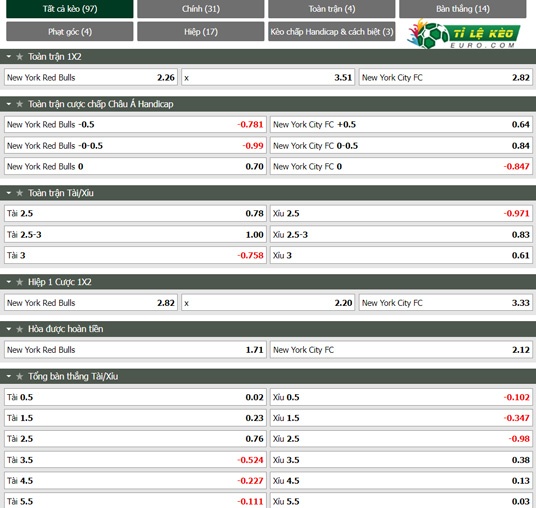Screen dimensions: 536x508
Task: Collapse the Hòa được hoàn tiền section
Action: [x=9, y=329]
